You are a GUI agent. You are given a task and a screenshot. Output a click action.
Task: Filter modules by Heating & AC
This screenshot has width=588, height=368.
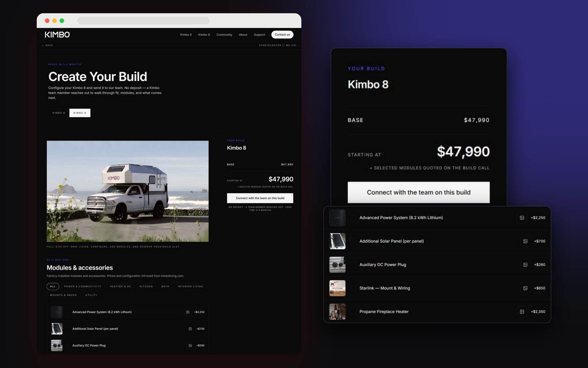(121, 286)
